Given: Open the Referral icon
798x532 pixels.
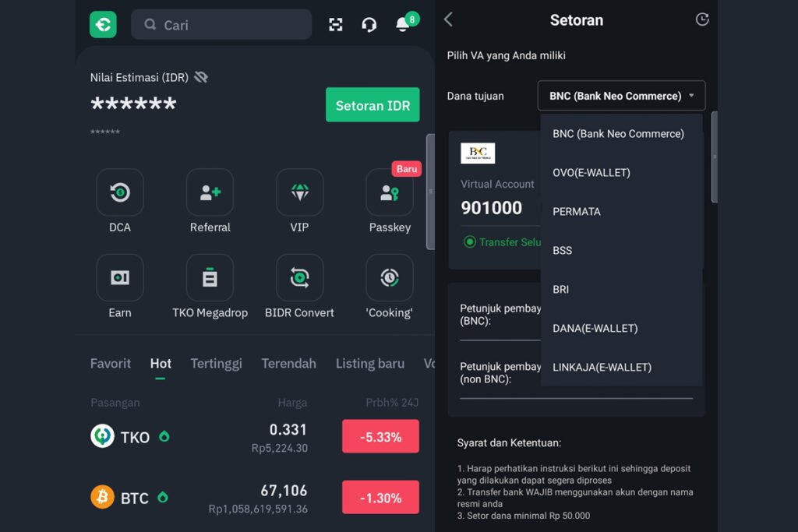Looking at the screenshot, I should tap(210, 192).
